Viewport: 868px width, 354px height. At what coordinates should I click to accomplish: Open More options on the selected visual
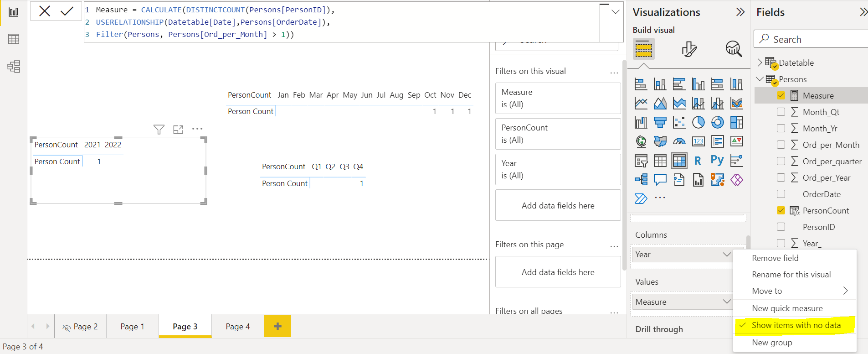[197, 129]
